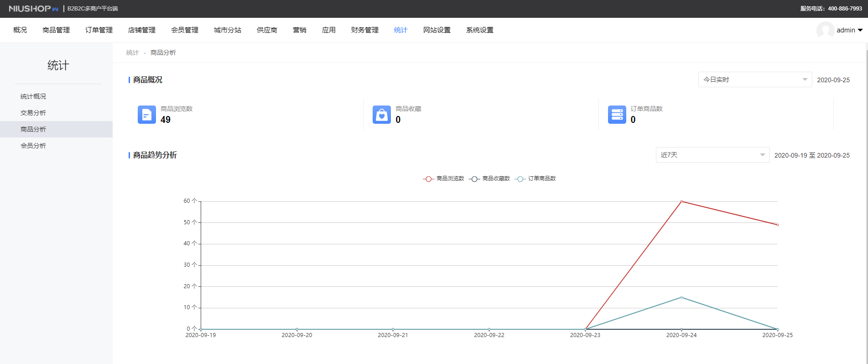This screenshot has height=364, width=868.
Task: Click the 商品概况 section heading
Action: tap(148, 80)
